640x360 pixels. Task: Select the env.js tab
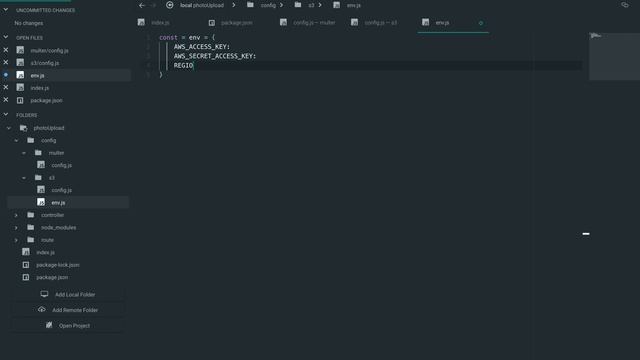(x=453, y=23)
